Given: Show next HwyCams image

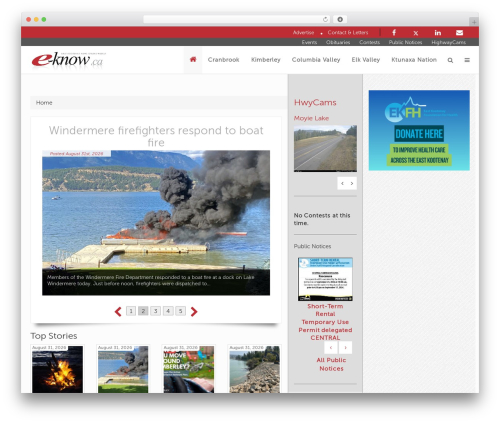Looking at the screenshot, I should tap(352, 183).
